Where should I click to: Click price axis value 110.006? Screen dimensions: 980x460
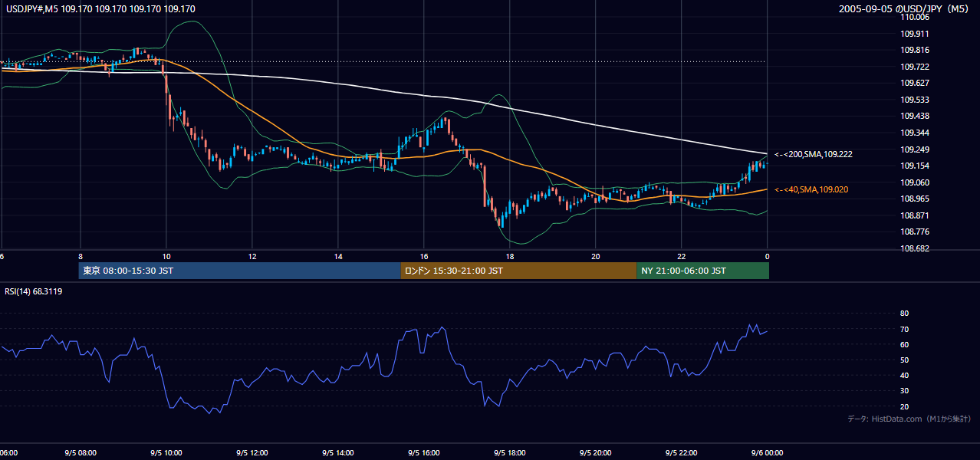(x=914, y=17)
